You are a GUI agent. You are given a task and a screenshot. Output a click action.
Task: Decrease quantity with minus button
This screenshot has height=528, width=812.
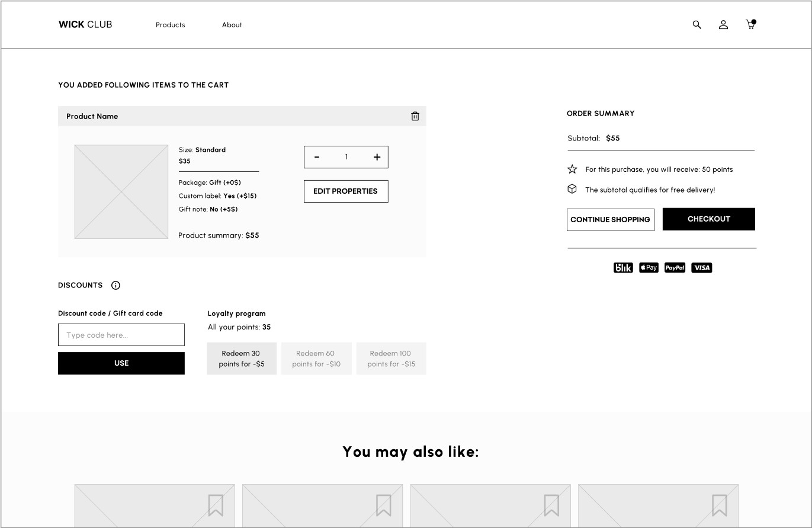317,157
